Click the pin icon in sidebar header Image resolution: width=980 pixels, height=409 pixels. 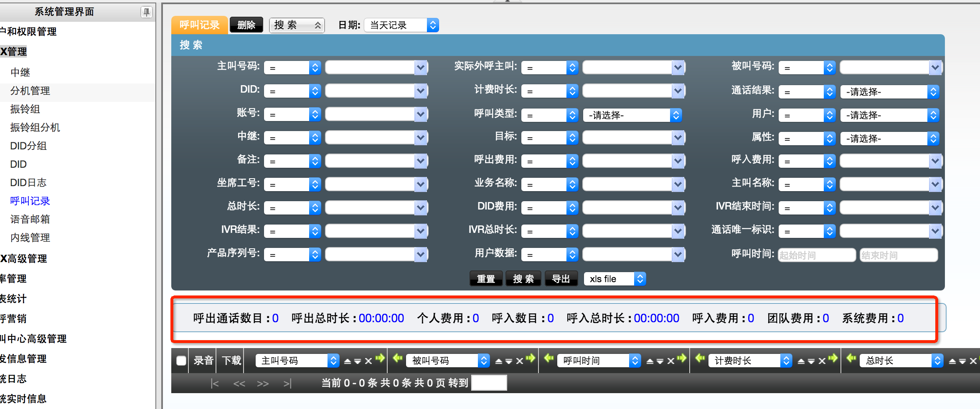(x=146, y=12)
